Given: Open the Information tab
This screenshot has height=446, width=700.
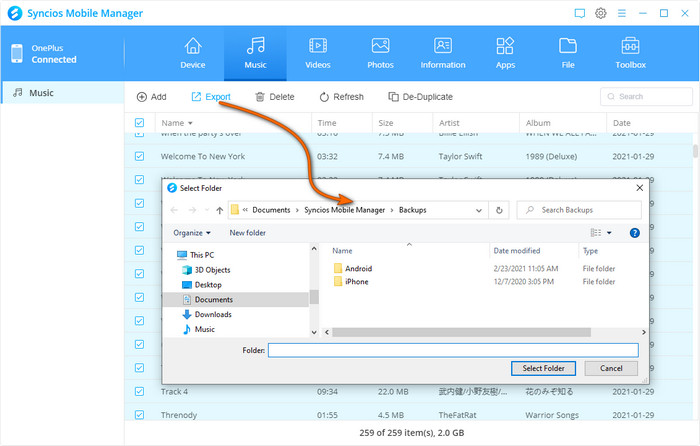Looking at the screenshot, I should 443,53.
